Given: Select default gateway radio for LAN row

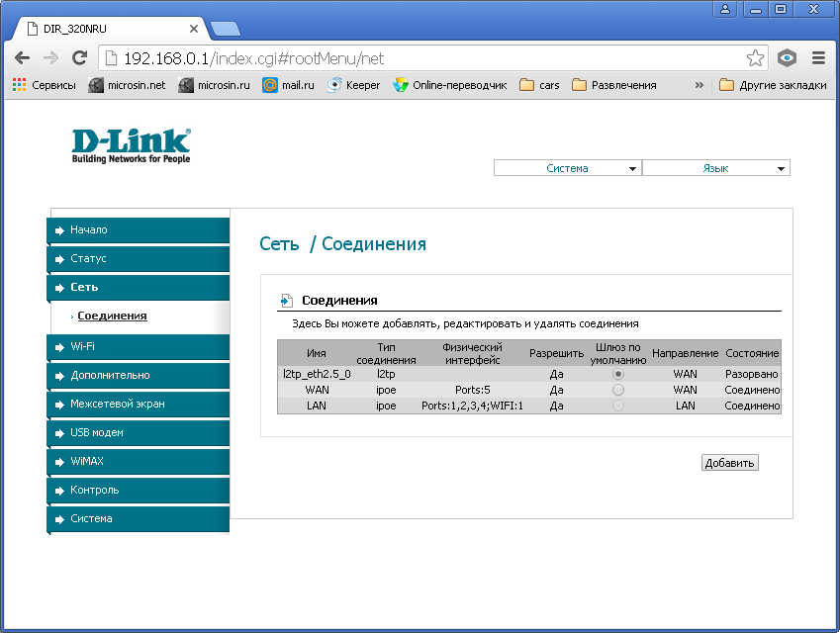Looking at the screenshot, I should (x=618, y=406).
